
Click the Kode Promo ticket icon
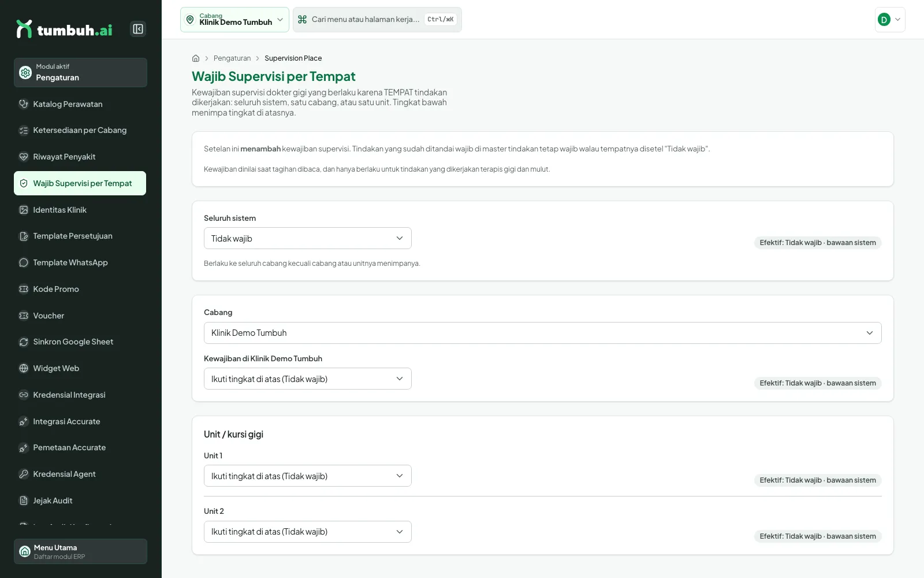(24, 289)
